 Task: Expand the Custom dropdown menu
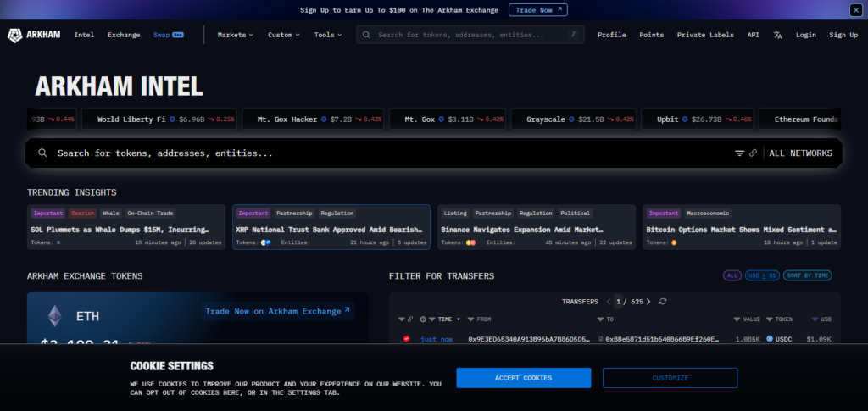(284, 35)
